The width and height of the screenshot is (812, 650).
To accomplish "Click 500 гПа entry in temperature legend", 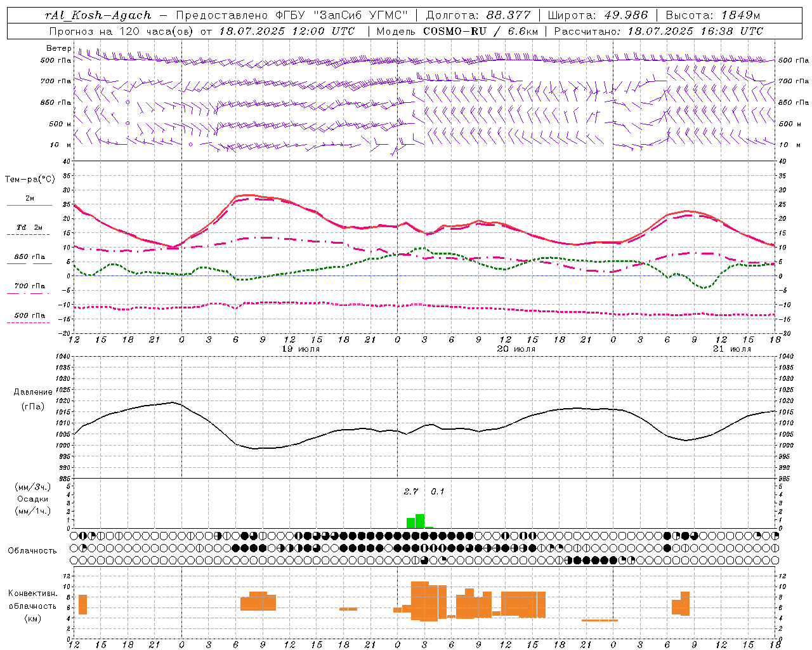I will tap(30, 315).
